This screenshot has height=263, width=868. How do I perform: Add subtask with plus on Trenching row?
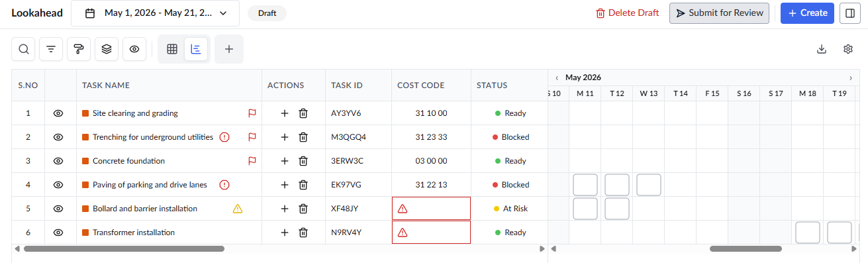(x=285, y=137)
